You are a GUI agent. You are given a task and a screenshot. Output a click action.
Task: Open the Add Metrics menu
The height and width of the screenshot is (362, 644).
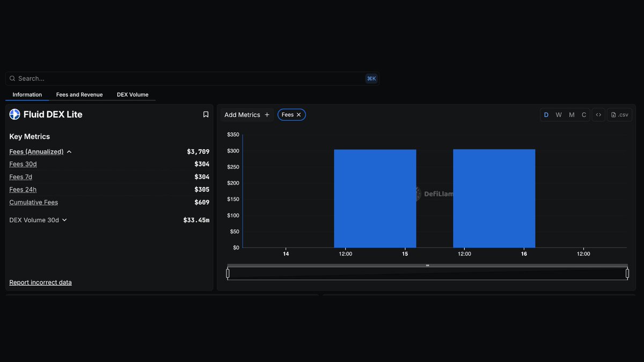247,115
